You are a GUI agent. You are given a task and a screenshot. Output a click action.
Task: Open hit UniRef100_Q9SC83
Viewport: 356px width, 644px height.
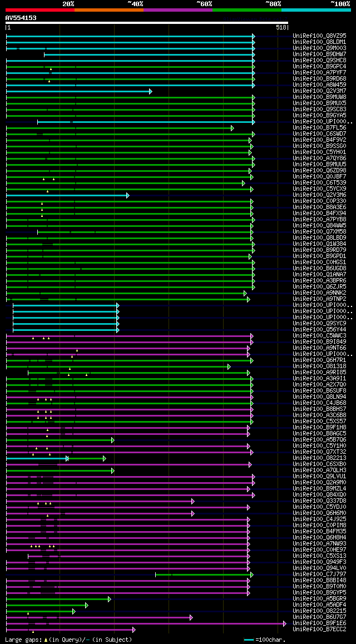click(319, 109)
